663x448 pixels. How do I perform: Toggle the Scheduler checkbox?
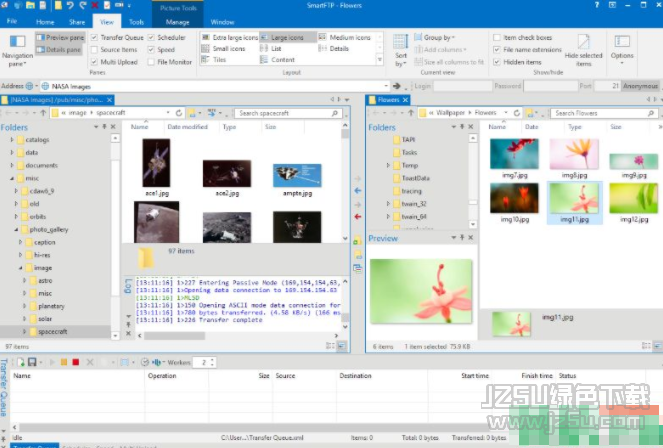point(151,38)
